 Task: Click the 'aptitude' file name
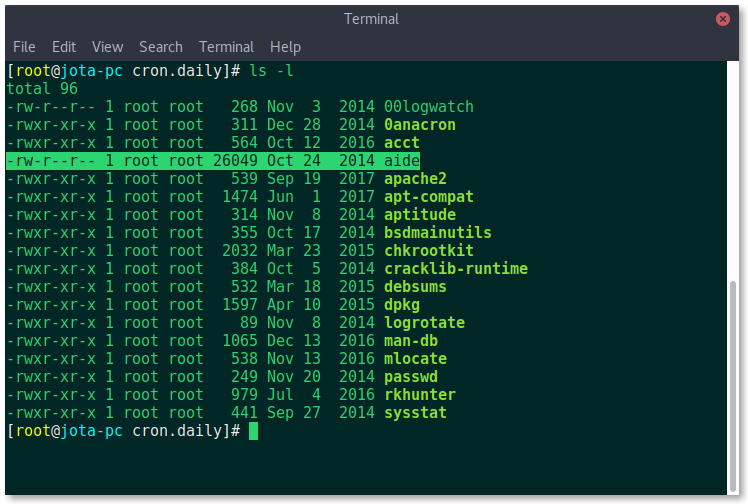(420, 215)
